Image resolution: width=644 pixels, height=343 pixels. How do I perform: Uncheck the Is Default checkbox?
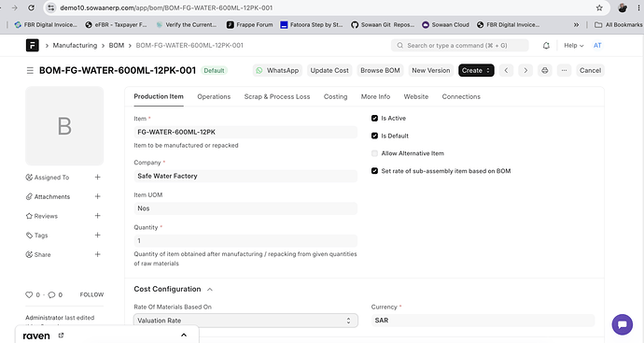pos(374,136)
